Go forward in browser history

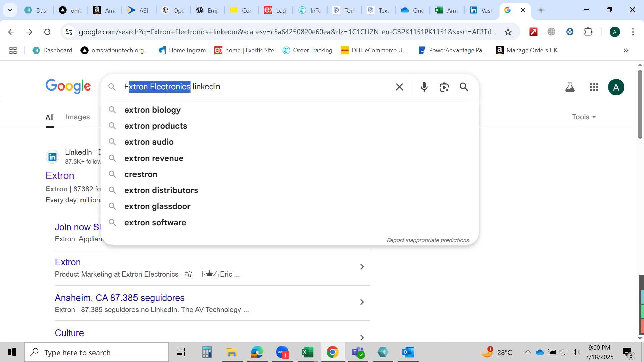point(29,32)
